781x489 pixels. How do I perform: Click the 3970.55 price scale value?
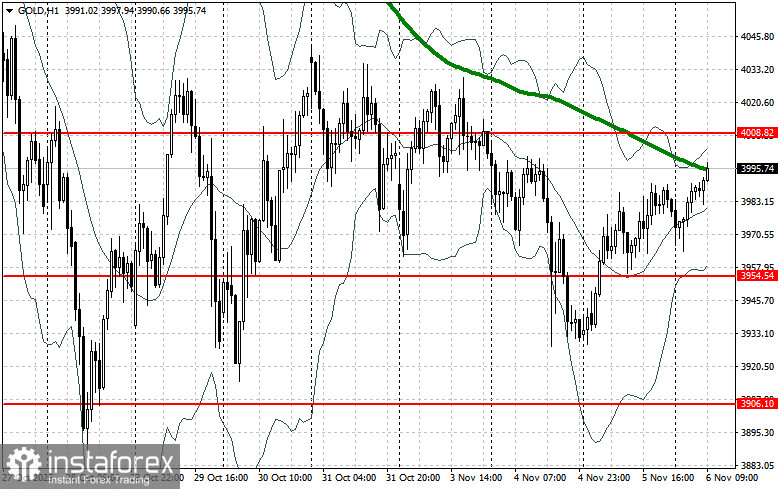pos(757,235)
